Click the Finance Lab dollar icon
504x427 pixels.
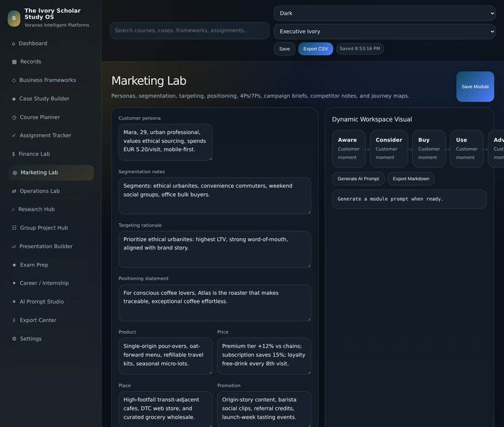(x=13, y=154)
